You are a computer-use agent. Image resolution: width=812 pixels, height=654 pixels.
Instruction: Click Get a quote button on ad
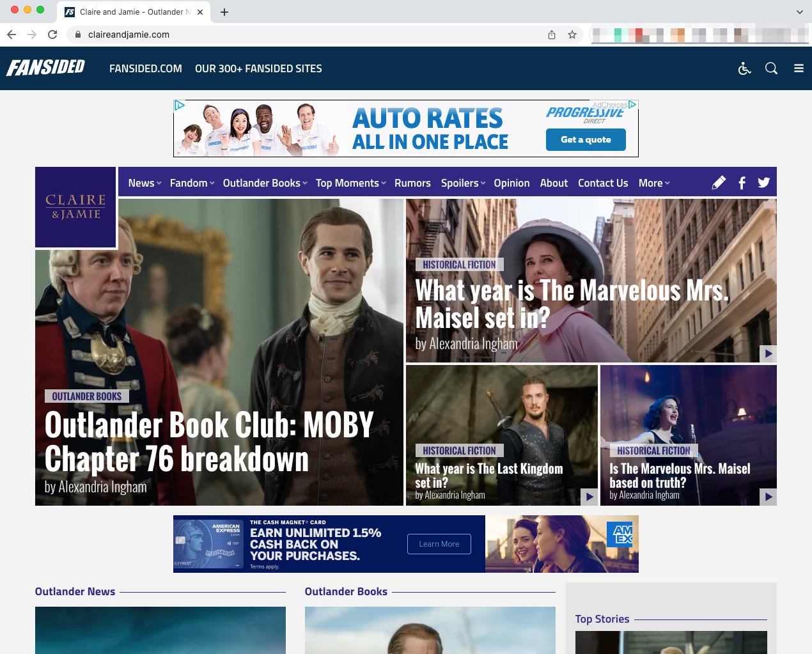point(586,139)
